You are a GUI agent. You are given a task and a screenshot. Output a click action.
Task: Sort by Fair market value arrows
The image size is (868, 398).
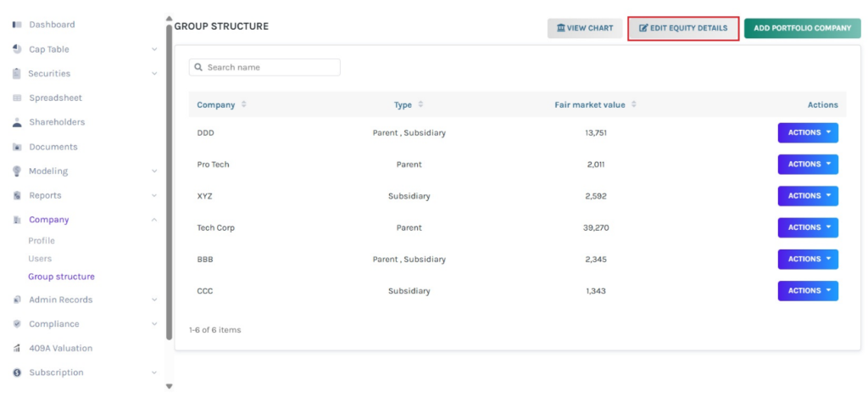click(x=634, y=104)
